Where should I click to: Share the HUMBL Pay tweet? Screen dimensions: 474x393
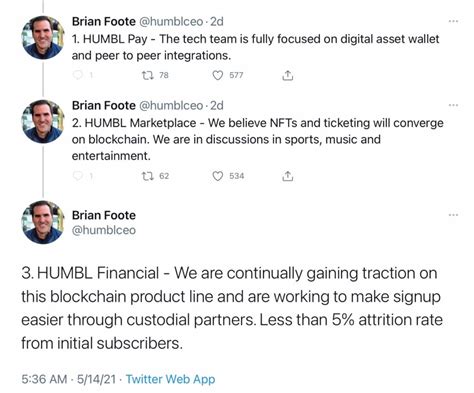tap(288, 75)
